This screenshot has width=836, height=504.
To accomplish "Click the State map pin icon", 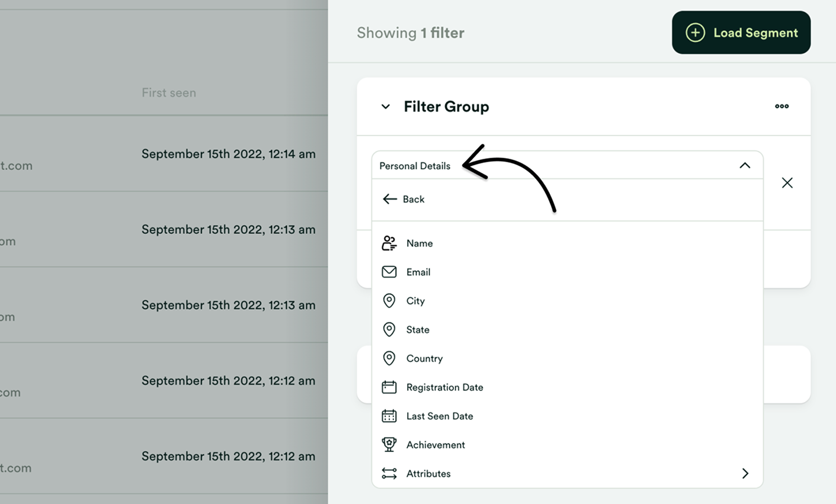I will click(x=389, y=329).
